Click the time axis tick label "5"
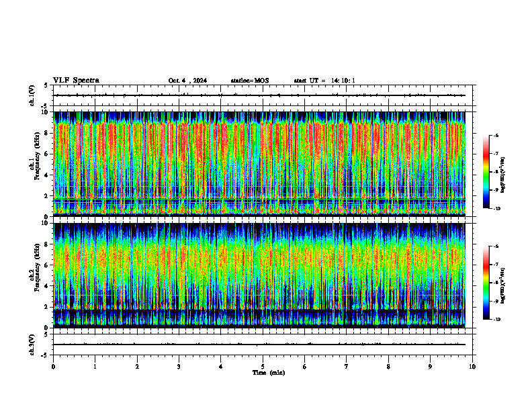The height and width of the screenshot is (411, 532). point(263,367)
